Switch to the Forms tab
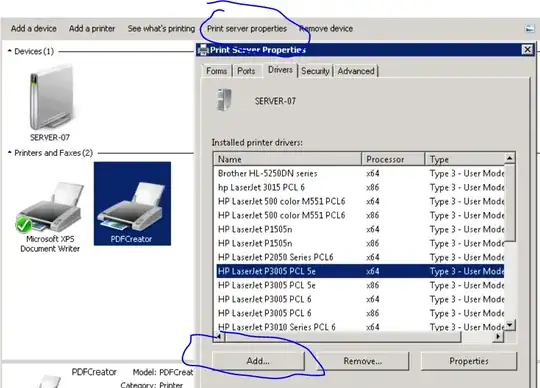The height and width of the screenshot is (388, 540). tap(217, 71)
